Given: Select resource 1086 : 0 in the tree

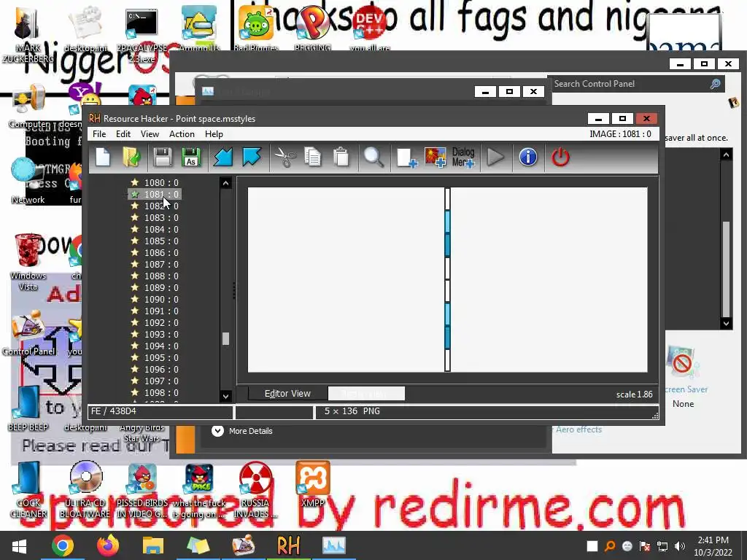Looking at the screenshot, I should point(161,252).
